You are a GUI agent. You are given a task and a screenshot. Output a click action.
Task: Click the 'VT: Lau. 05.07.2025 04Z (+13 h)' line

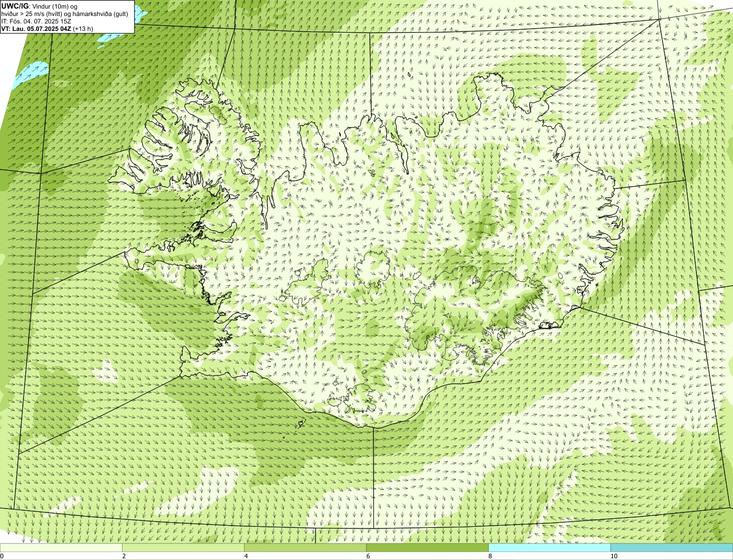pos(47,28)
